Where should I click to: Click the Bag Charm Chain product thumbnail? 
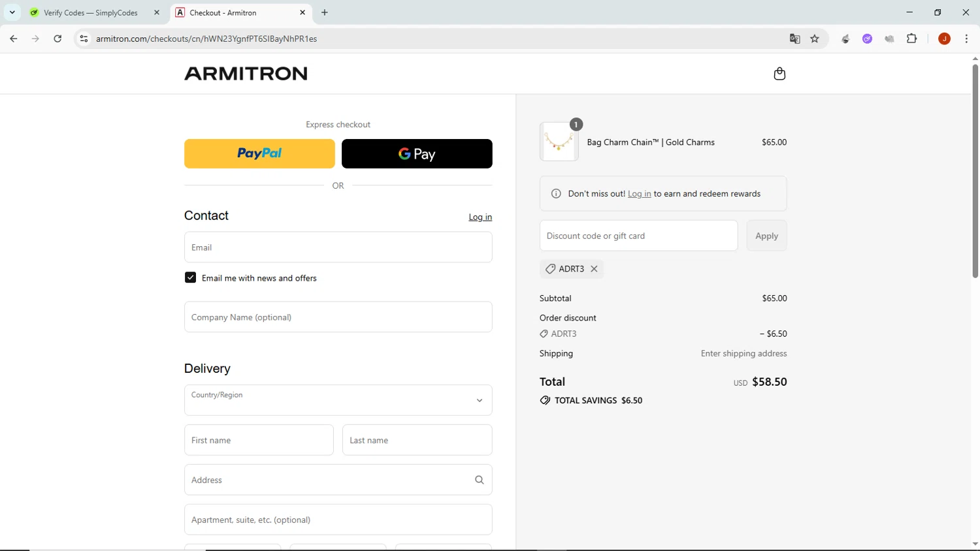point(559,142)
